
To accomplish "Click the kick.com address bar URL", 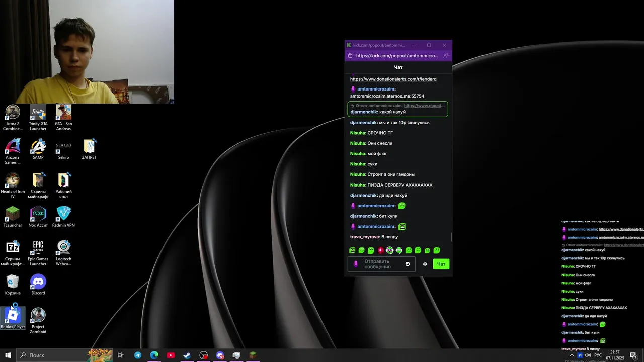I will 397,56.
